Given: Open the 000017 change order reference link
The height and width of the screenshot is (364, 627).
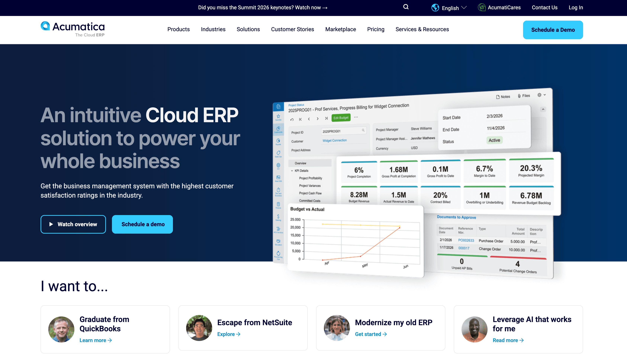Looking at the screenshot, I should 464,248.
